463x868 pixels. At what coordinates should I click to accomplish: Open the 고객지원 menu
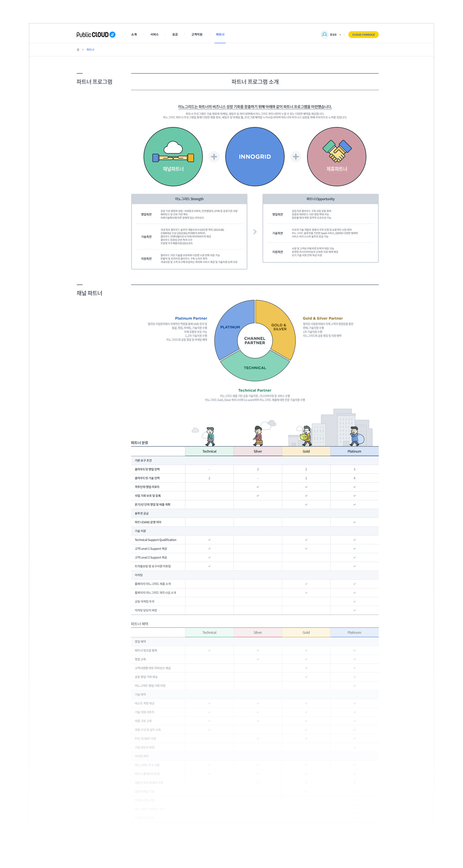tap(197, 34)
